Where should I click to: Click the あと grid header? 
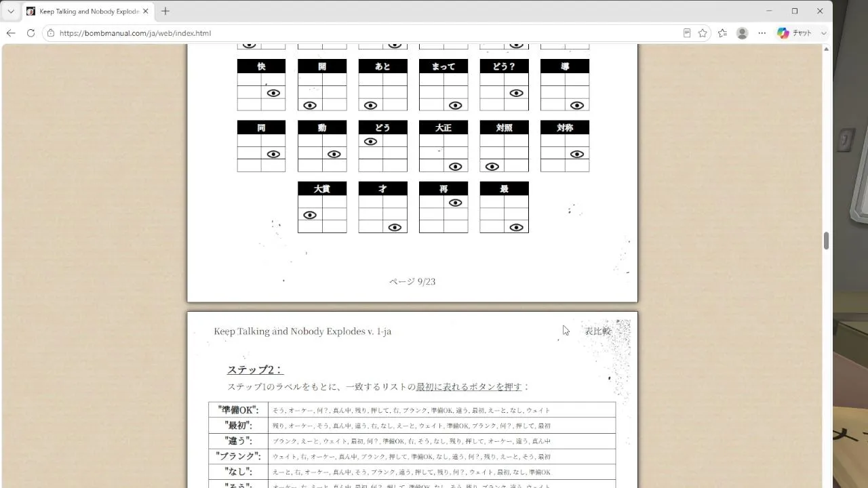(x=382, y=66)
